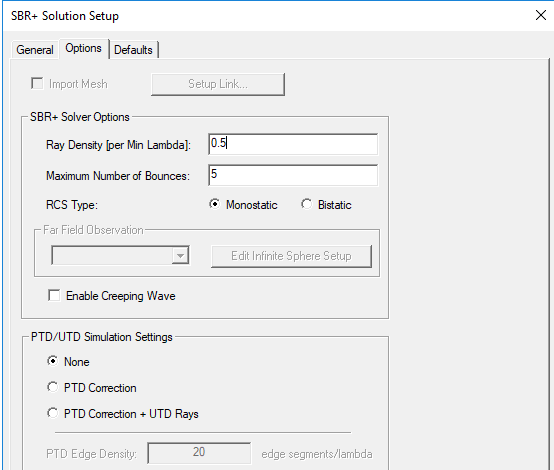Choose None for PTD/UTD settings
This screenshot has height=470, width=554.
click(53, 361)
